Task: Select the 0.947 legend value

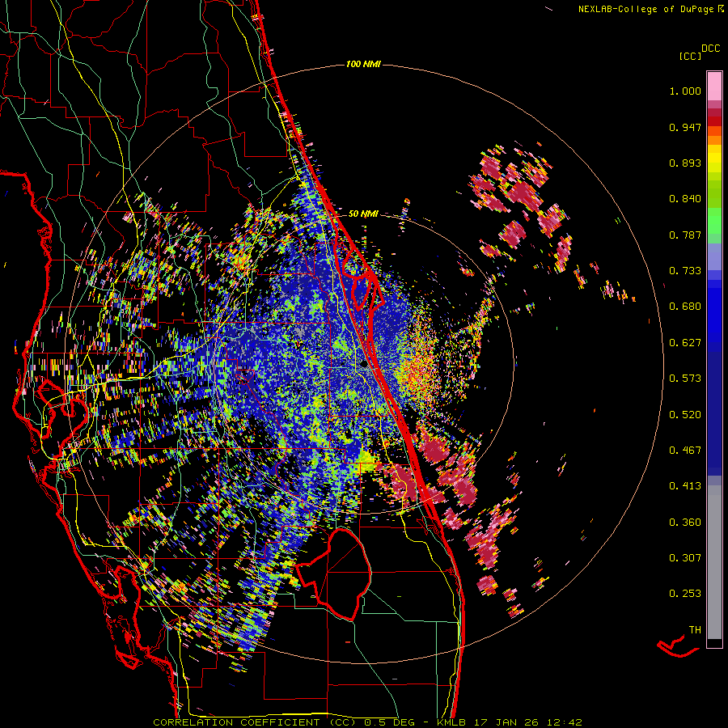Action: tap(685, 127)
